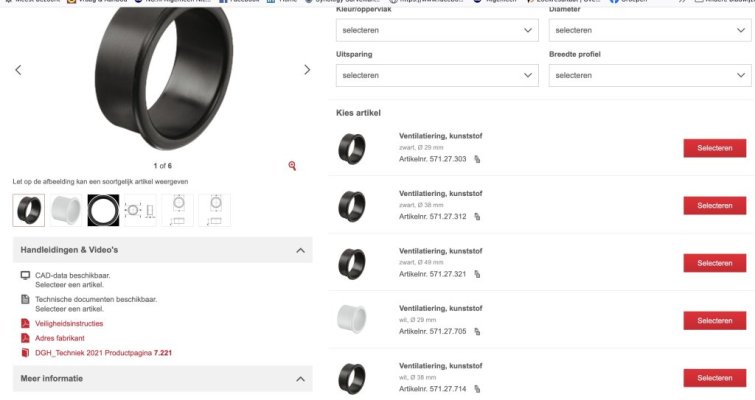This screenshot has width=755, height=400.
Task: Collapse the Handleidingen & Video's section
Action: point(300,250)
